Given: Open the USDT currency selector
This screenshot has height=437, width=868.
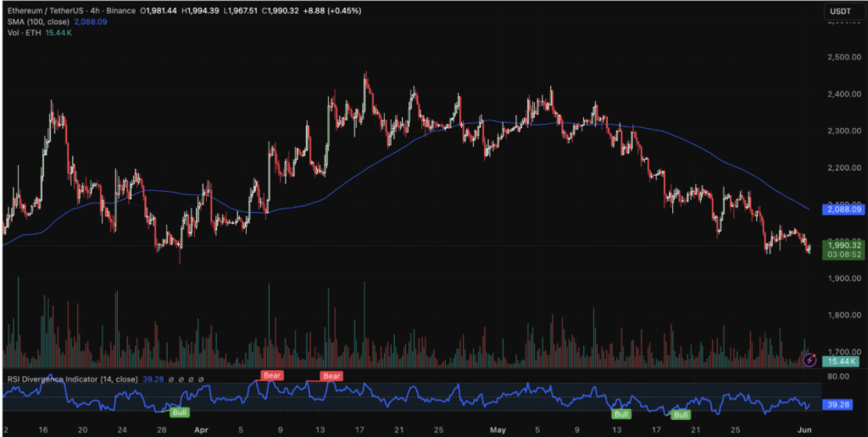Looking at the screenshot, I should [x=843, y=11].
